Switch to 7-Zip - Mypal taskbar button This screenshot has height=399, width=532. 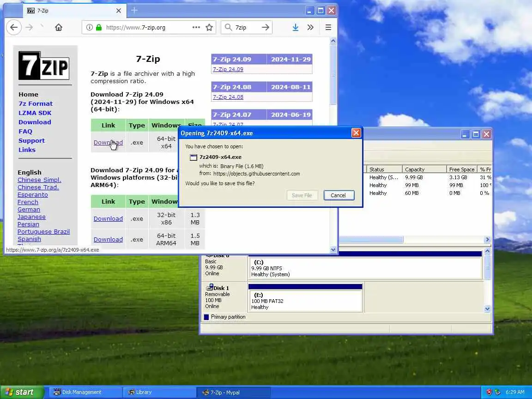click(x=234, y=392)
